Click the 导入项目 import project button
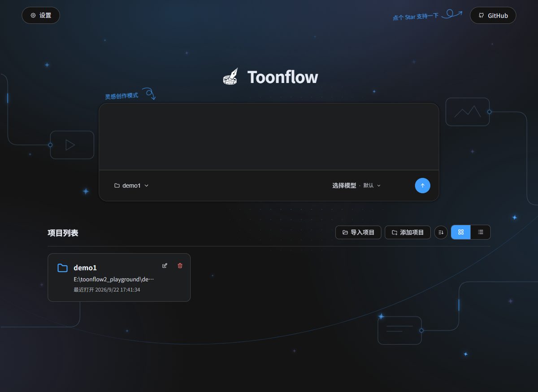 click(358, 232)
